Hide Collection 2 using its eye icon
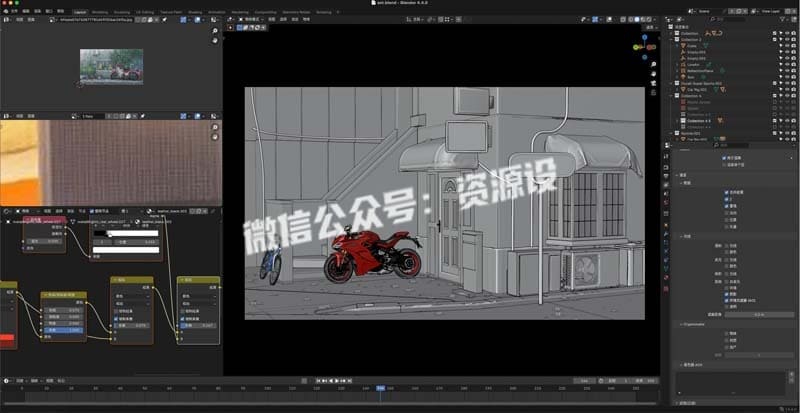This screenshot has height=413, width=800. pyautogui.click(x=787, y=39)
